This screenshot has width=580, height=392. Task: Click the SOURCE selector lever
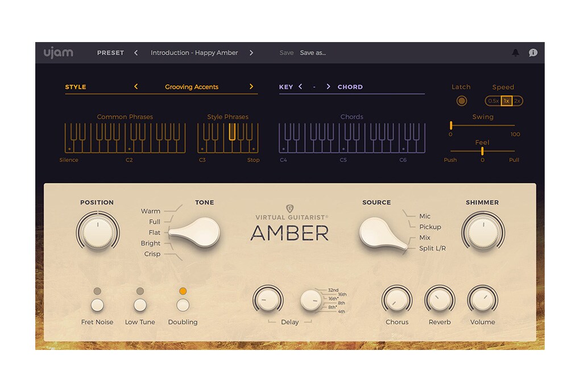(384, 233)
